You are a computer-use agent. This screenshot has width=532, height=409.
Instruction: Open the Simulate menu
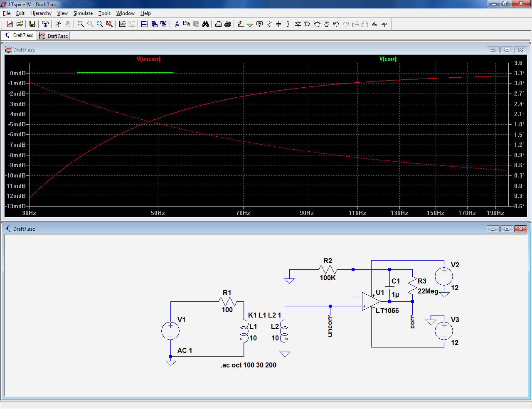pos(83,13)
